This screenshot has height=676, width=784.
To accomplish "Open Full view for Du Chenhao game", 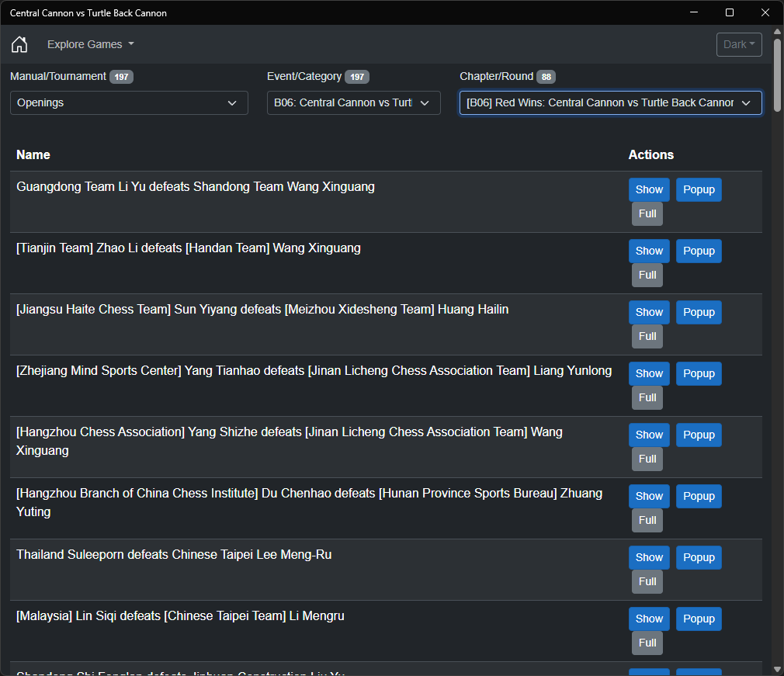I will click(647, 520).
